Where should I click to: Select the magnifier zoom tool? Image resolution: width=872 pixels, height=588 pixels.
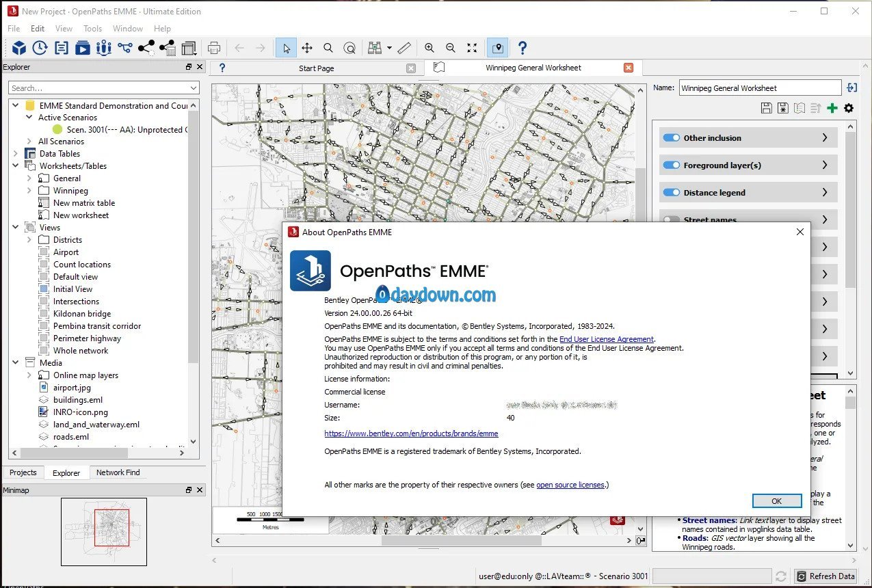[328, 48]
